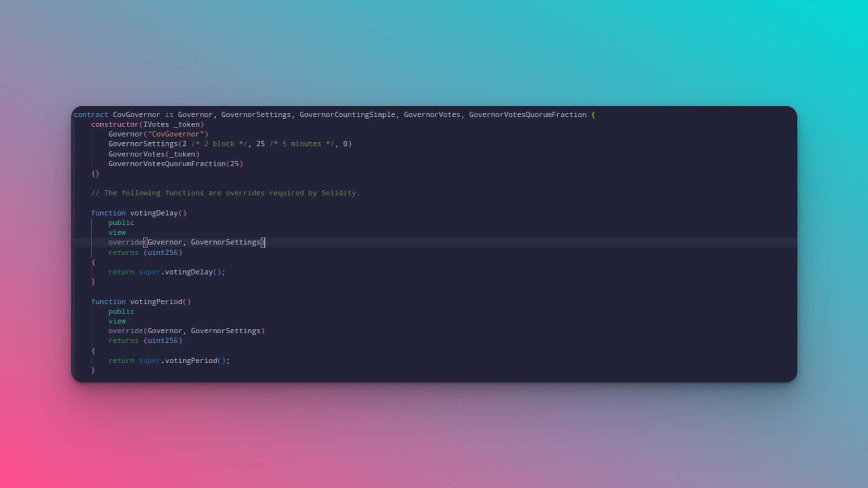This screenshot has height=488, width=868.
Task: Click "public" under the votingPeriod function
Action: [x=121, y=312]
